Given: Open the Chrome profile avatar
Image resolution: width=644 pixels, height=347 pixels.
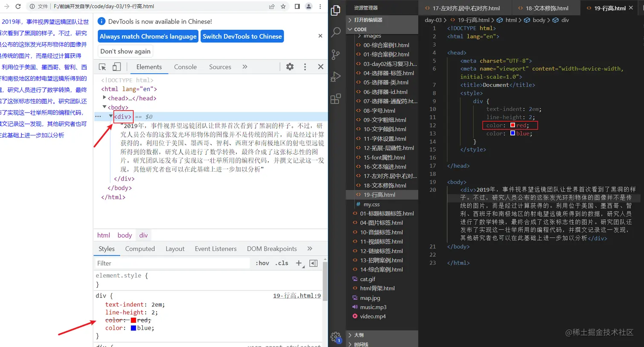Looking at the screenshot, I should click(309, 6).
